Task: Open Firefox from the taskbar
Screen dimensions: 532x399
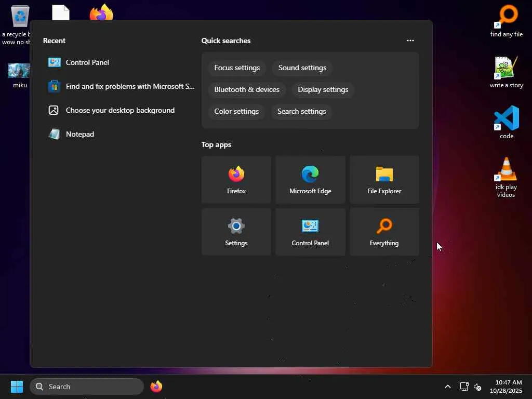Action: point(156,387)
